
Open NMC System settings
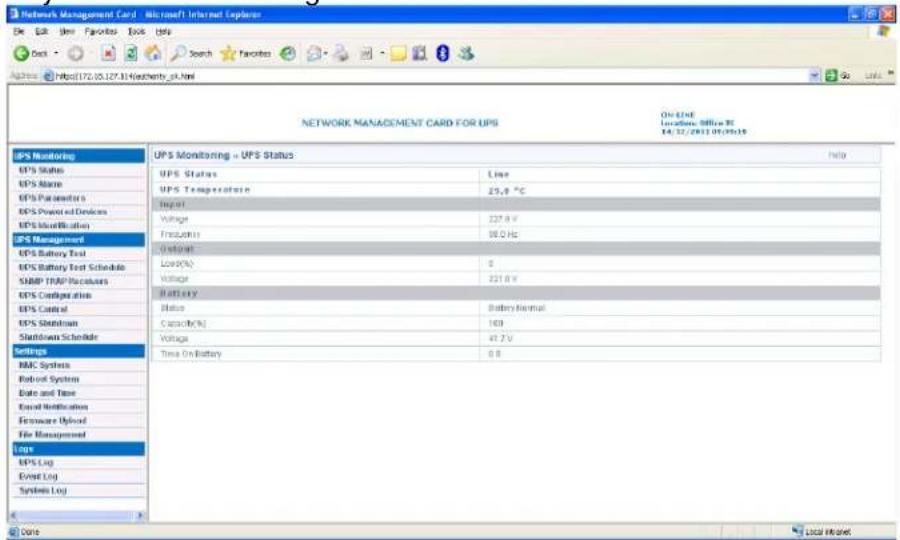[44, 365]
